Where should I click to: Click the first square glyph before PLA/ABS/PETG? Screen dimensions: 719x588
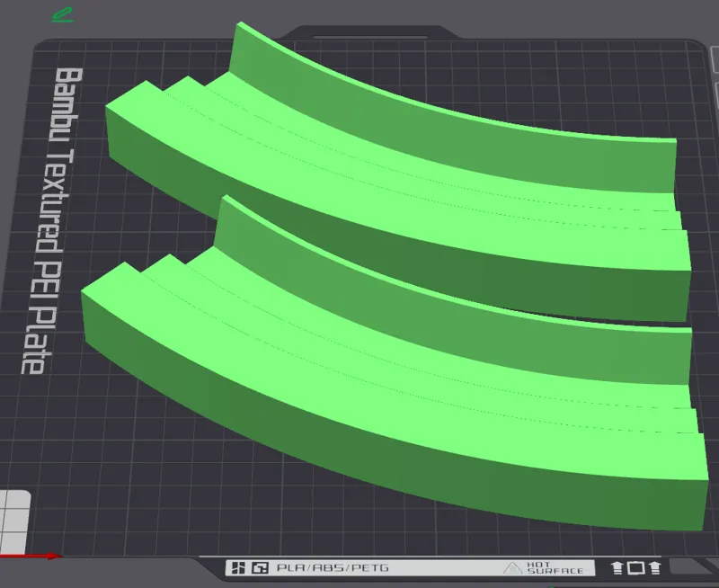[238, 568]
